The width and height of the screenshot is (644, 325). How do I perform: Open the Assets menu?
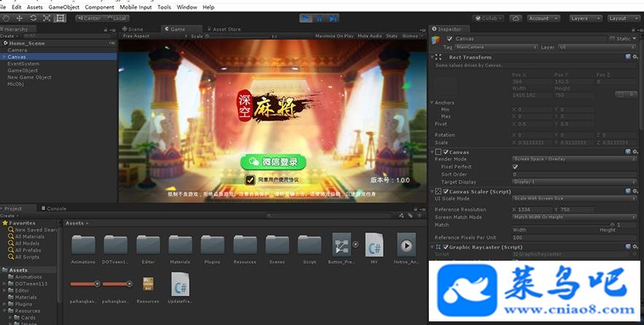tap(34, 7)
